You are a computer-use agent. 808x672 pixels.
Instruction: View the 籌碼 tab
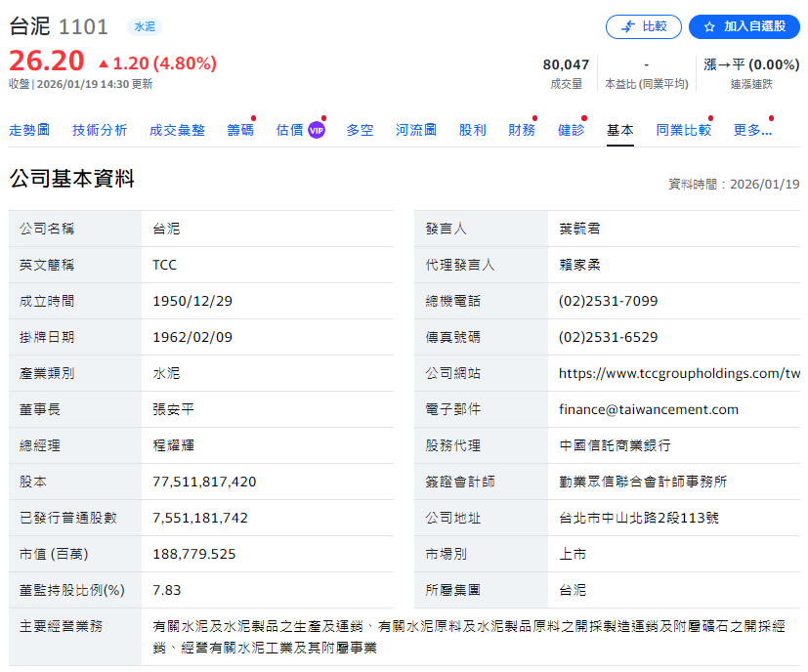click(240, 128)
